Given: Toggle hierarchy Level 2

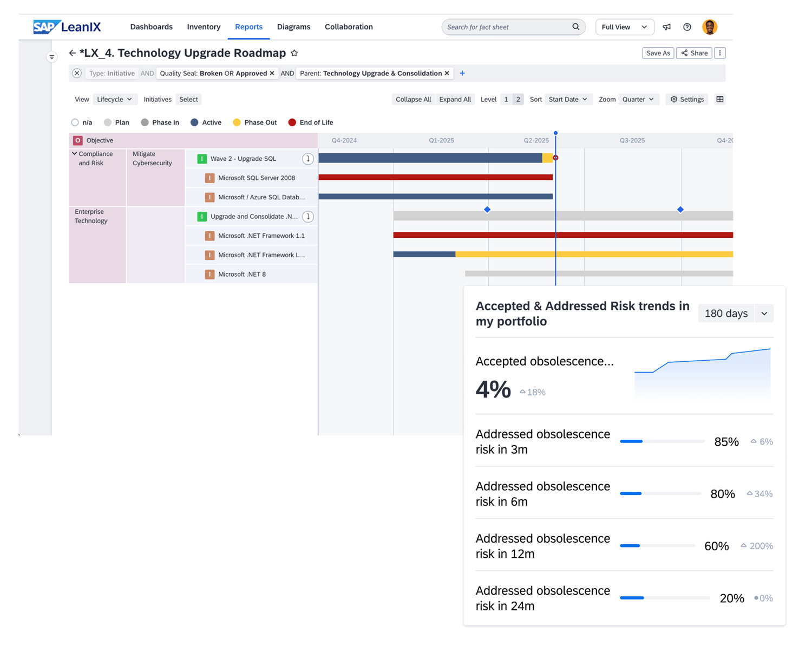Looking at the screenshot, I should [518, 99].
